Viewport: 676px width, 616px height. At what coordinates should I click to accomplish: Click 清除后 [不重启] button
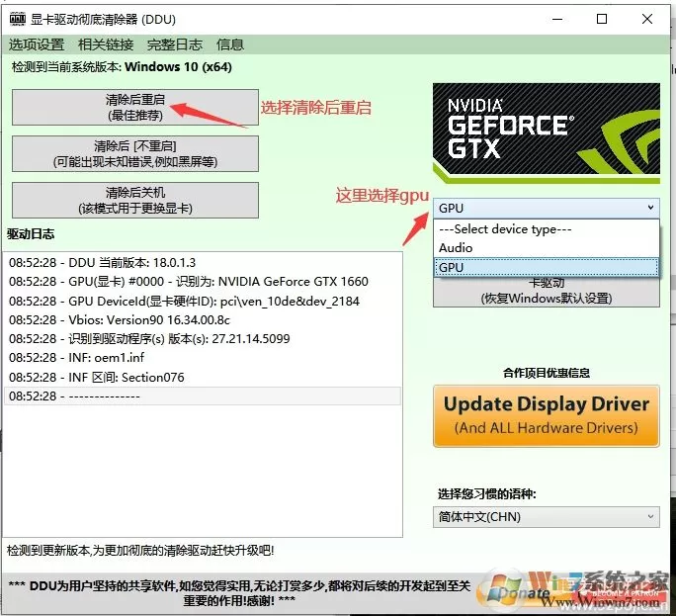135,153
